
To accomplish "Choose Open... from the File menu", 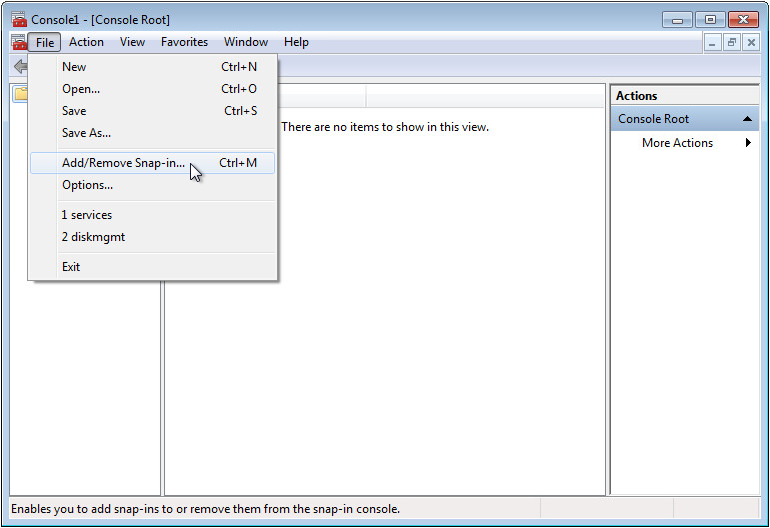I will coord(152,89).
